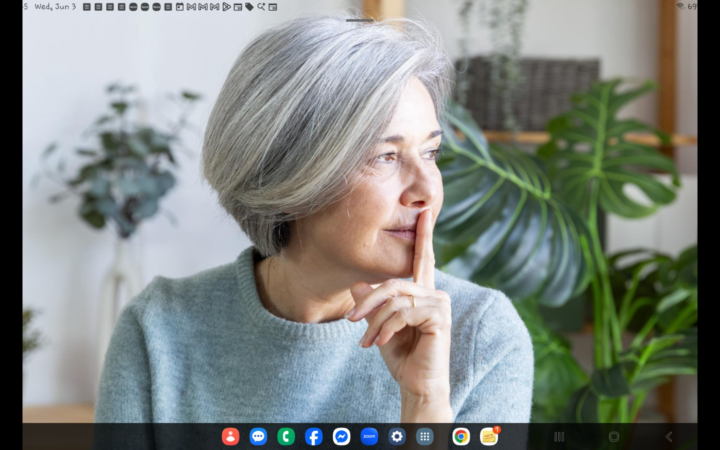Click the small handle bar below status bar

click(360, 20)
